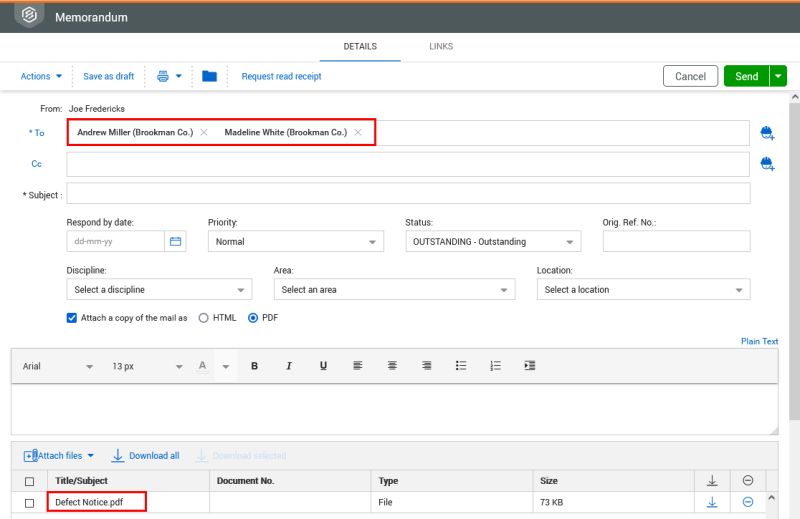The height and width of the screenshot is (519, 800).
Task: Click Download all attachments
Action: pos(146,456)
